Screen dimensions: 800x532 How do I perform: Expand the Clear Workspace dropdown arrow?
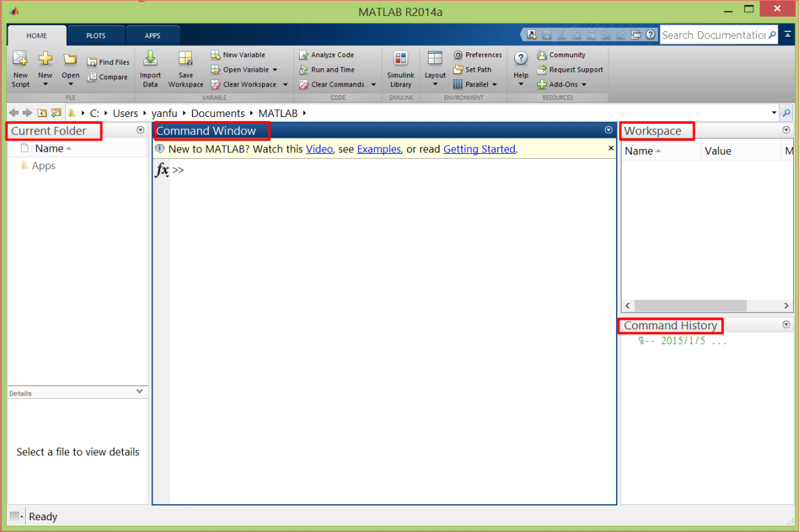coord(285,84)
